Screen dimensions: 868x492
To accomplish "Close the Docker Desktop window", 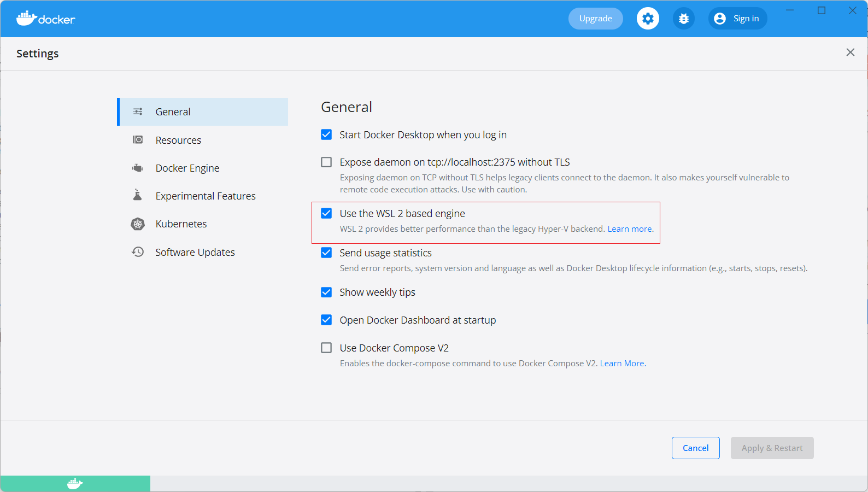I will tap(853, 10).
